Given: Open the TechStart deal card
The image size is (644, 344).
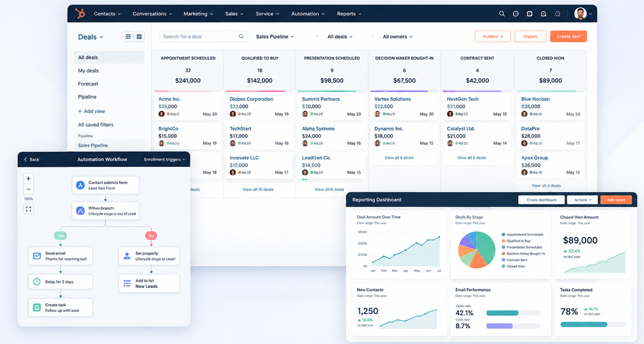Looking at the screenshot, I should 259,136.
